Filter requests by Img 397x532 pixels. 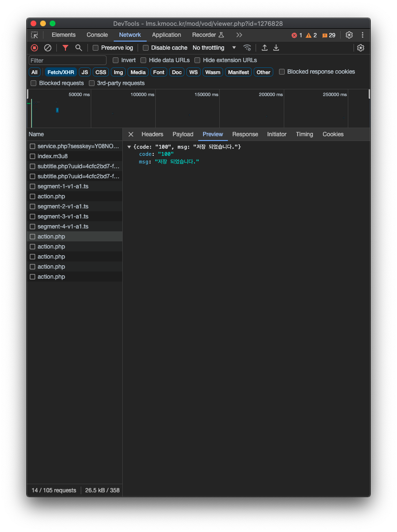tap(118, 72)
